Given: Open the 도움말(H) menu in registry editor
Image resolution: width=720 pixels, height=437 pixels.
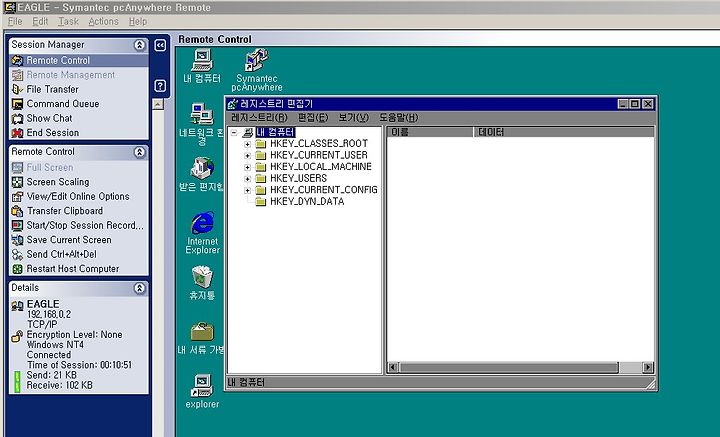Looking at the screenshot, I should 399,118.
